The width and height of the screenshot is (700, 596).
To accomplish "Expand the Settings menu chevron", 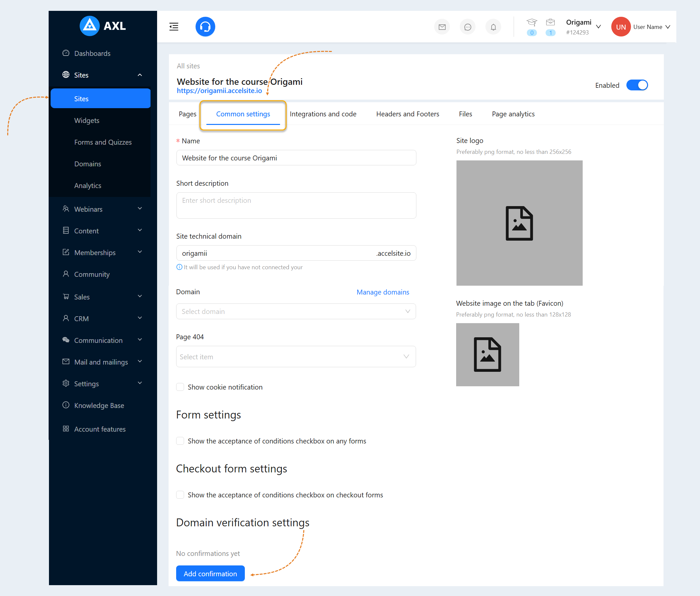I will point(140,383).
